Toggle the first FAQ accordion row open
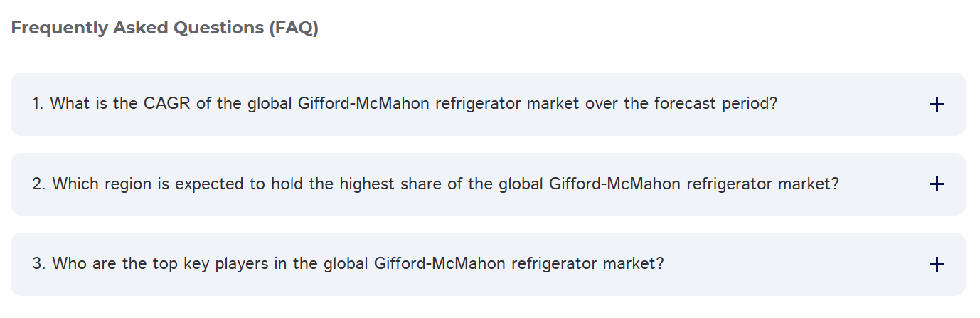Image resolution: width=980 pixels, height=318 pixels. tap(488, 104)
